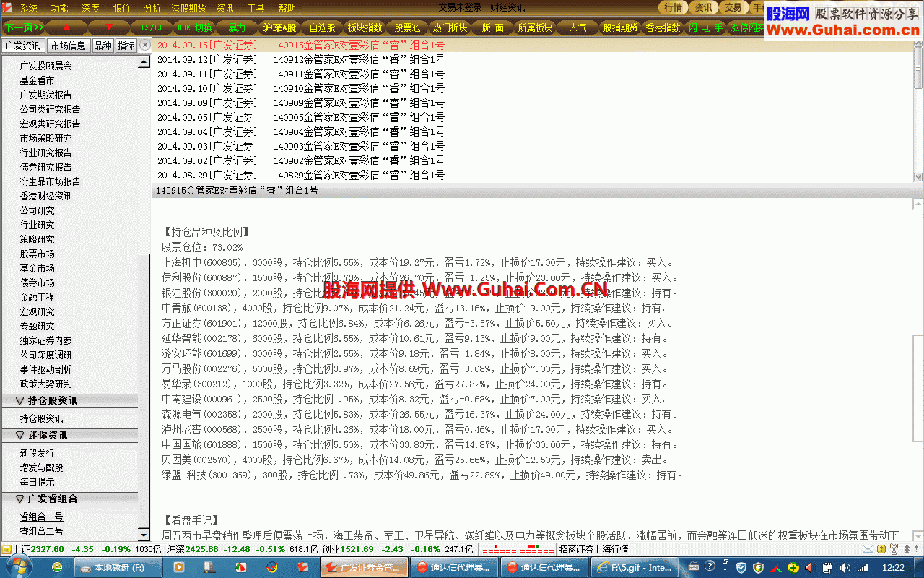Open the 深度 menu
This screenshot has height=578, width=924.
[91, 9]
